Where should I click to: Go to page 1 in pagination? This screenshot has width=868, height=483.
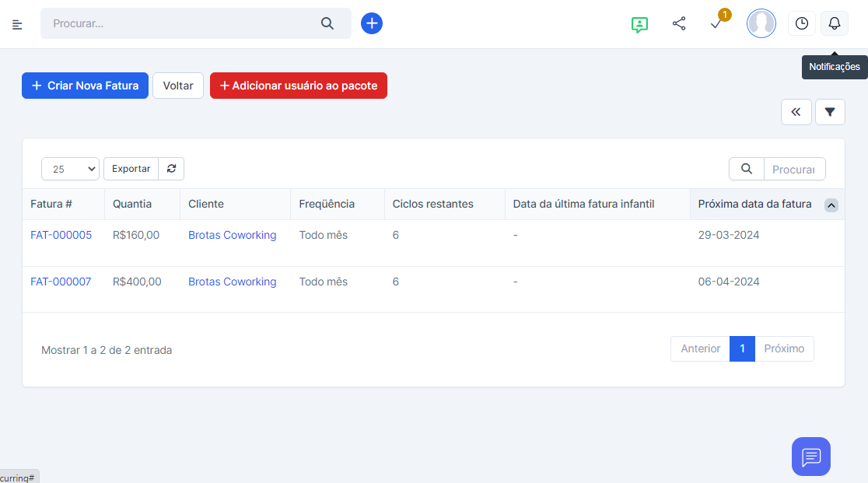coord(742,348)
